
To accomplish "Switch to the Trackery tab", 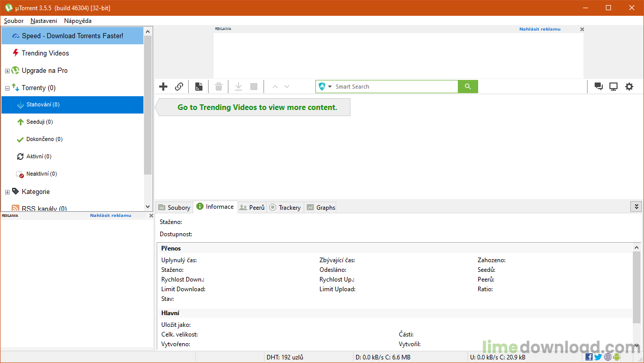I will point(285,207).
